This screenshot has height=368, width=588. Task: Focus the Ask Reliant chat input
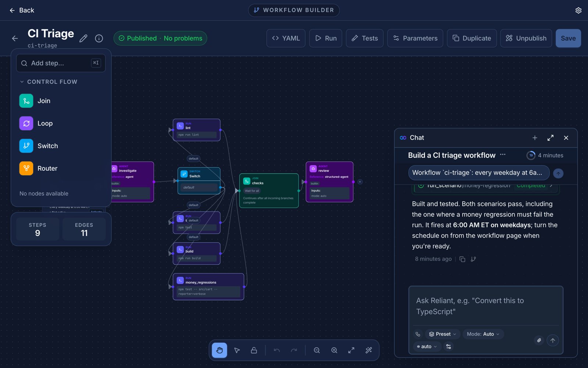pyautogui.click(x=486, y=306)
